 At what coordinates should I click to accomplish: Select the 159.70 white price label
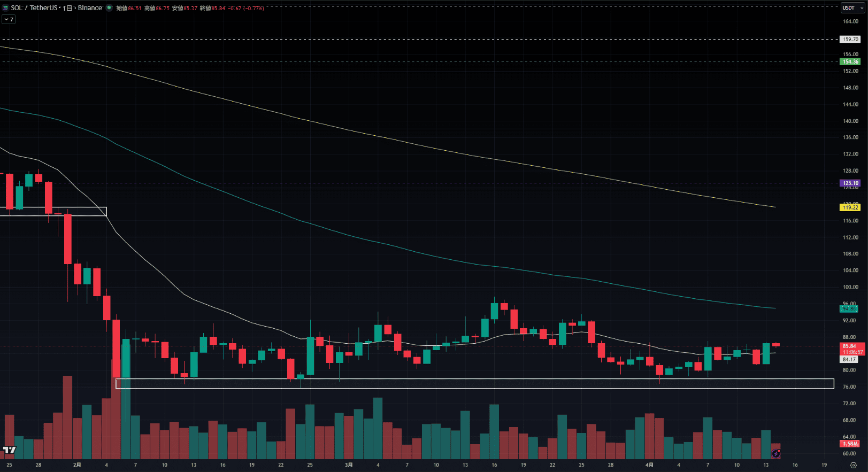850,39
